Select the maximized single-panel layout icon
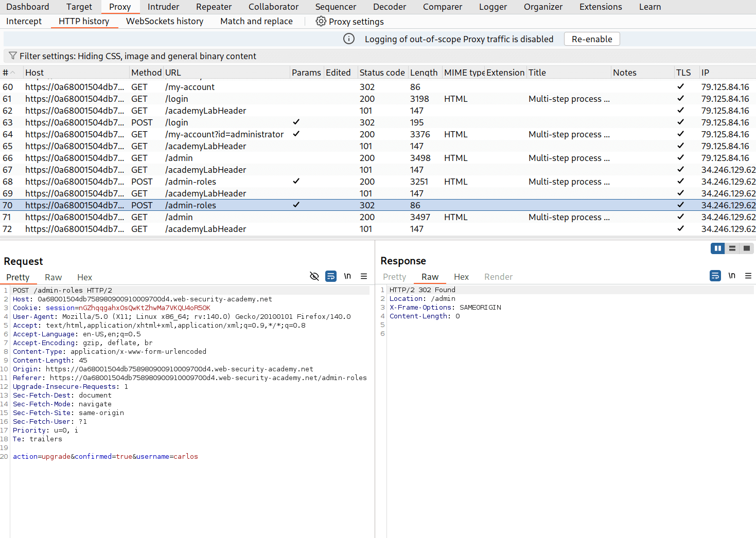This screenshot has width=756, height=538. coord(746,248)
